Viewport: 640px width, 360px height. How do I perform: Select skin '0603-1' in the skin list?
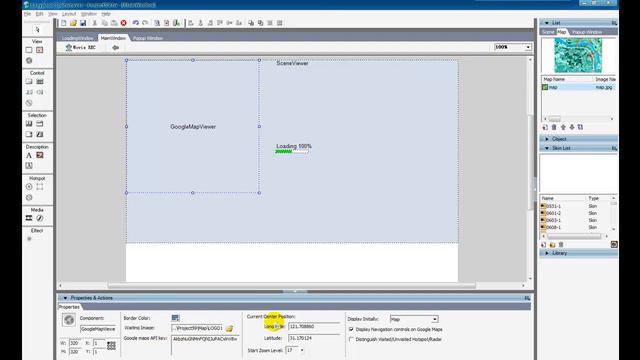[576, 220]
